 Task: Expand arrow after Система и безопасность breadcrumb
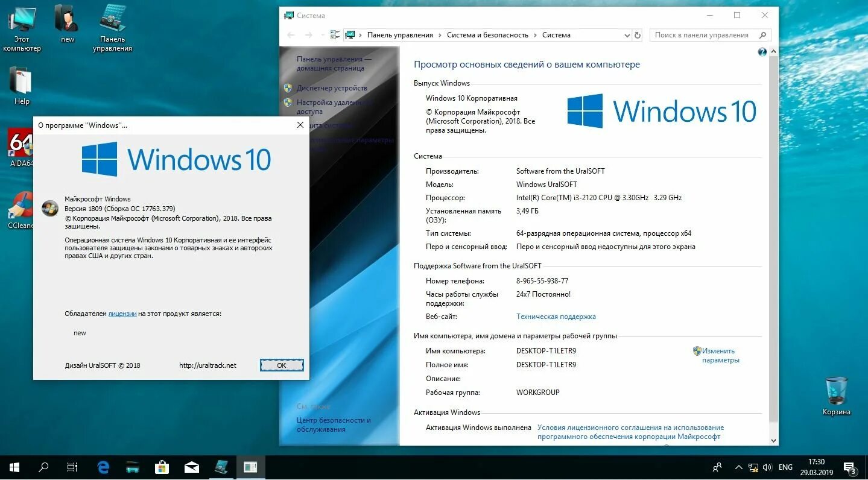[535, 35]
